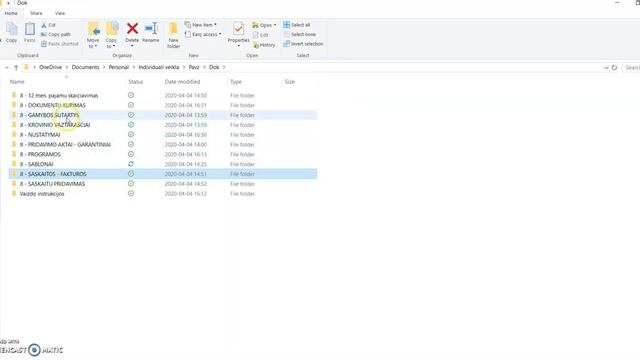Select folder JI - DOKUMENTU KURIMAS

53,105
